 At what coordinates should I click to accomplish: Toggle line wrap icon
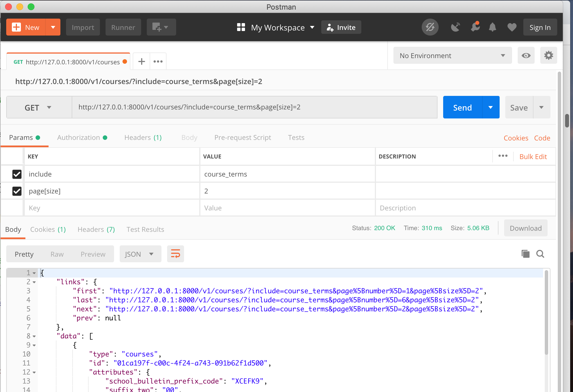click(175, 254)
